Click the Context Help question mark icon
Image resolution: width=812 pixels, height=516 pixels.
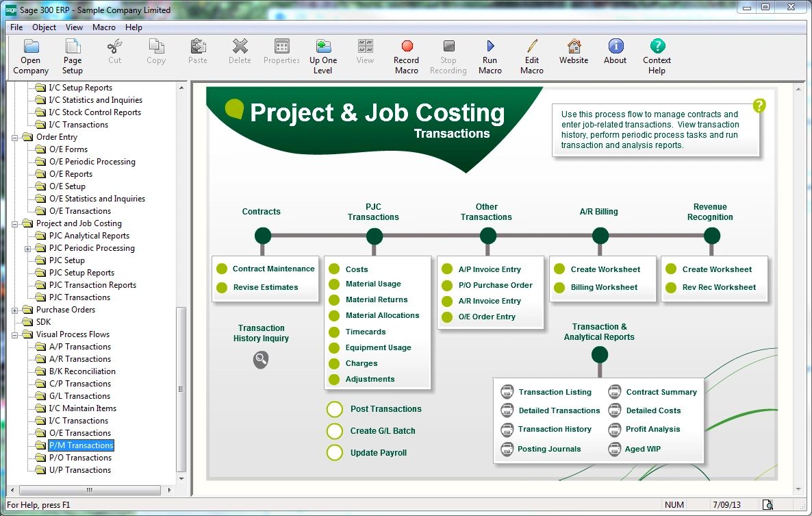(657, 47)
